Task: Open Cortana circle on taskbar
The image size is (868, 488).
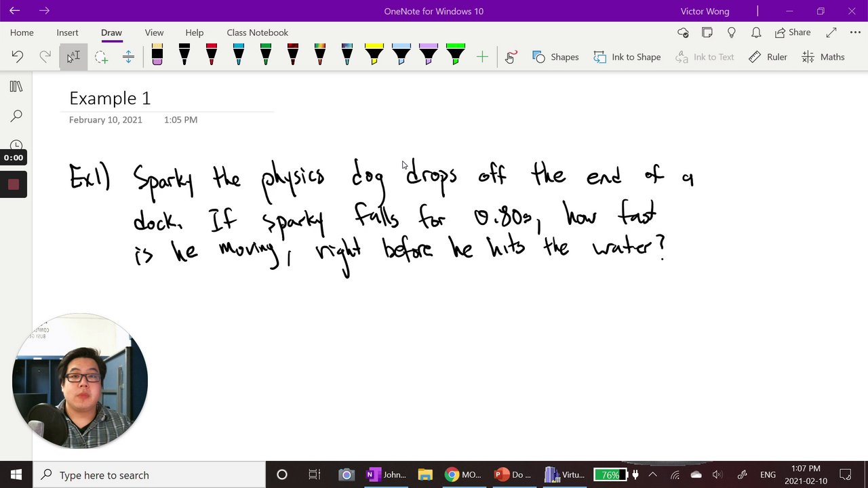Action: (x=282, y=475)
